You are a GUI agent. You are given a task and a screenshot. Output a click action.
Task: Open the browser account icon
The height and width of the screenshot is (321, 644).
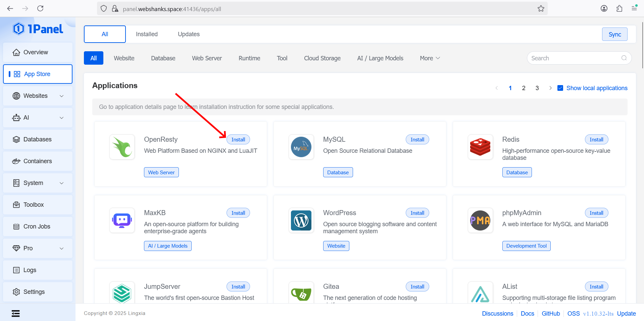604,8
